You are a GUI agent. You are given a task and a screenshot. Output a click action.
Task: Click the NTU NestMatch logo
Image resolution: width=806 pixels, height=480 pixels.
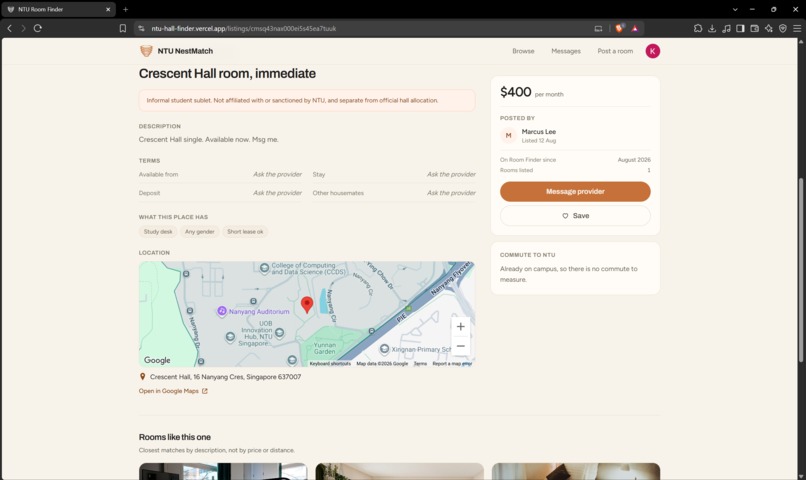(x=176, y=51)
